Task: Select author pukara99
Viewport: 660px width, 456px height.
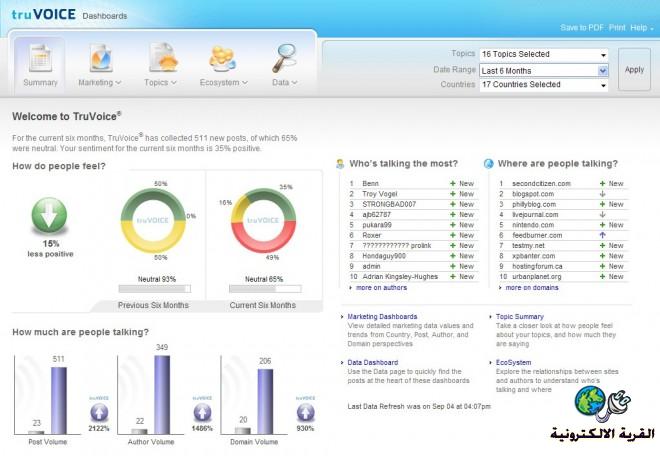Action: [377, 225]
